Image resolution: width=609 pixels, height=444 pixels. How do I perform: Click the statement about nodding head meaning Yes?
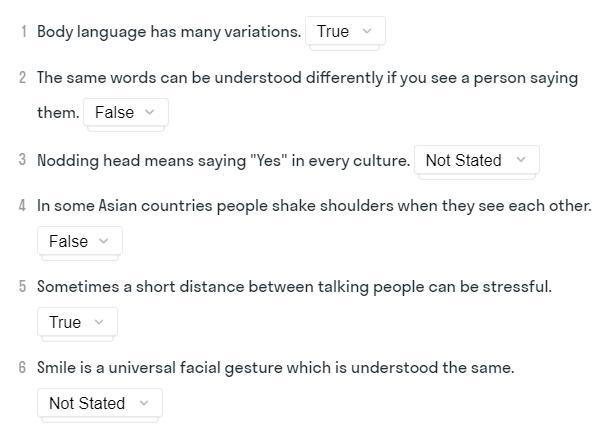point(223,160)
